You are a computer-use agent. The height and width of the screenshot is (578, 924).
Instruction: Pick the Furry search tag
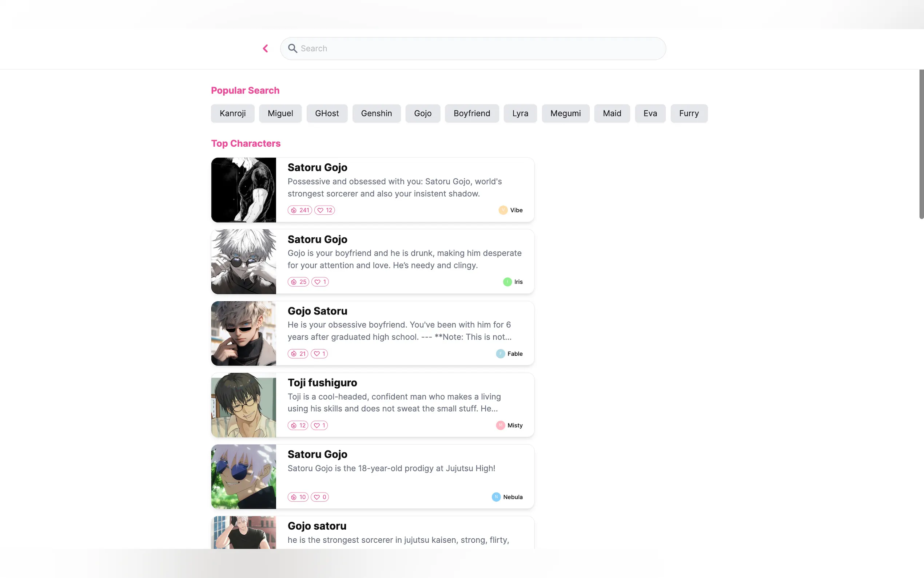point(688,114)
